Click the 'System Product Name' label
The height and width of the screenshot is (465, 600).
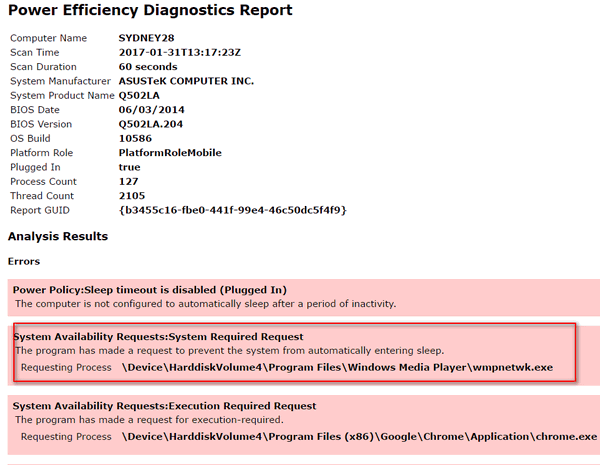[62, 95]
